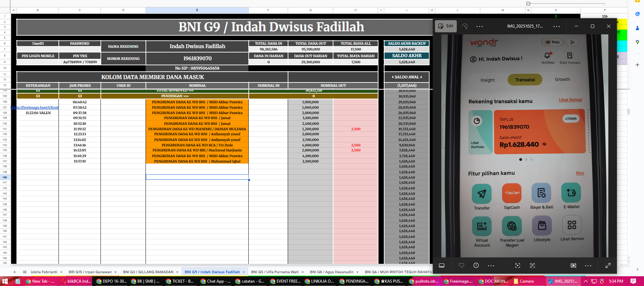Open dropdown arrow of BNI G8 sheet tab
This screenshot has height=286, width=644.
(357, 272)
